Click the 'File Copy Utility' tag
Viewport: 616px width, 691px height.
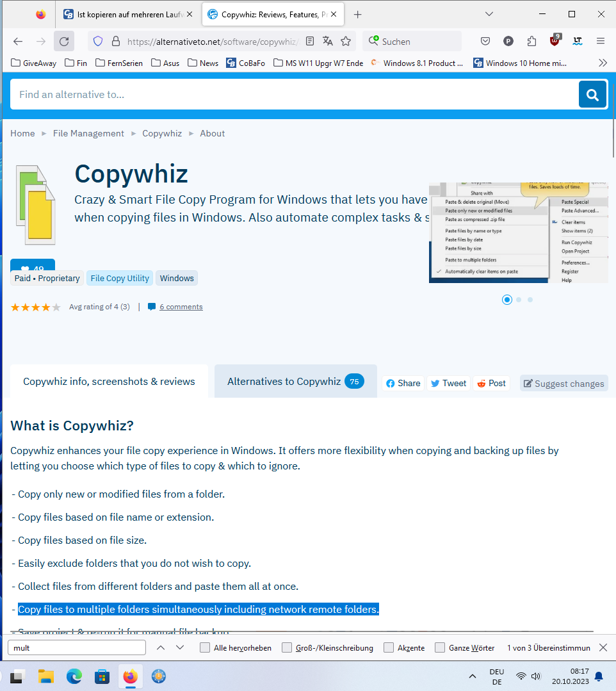click(120, 278)
